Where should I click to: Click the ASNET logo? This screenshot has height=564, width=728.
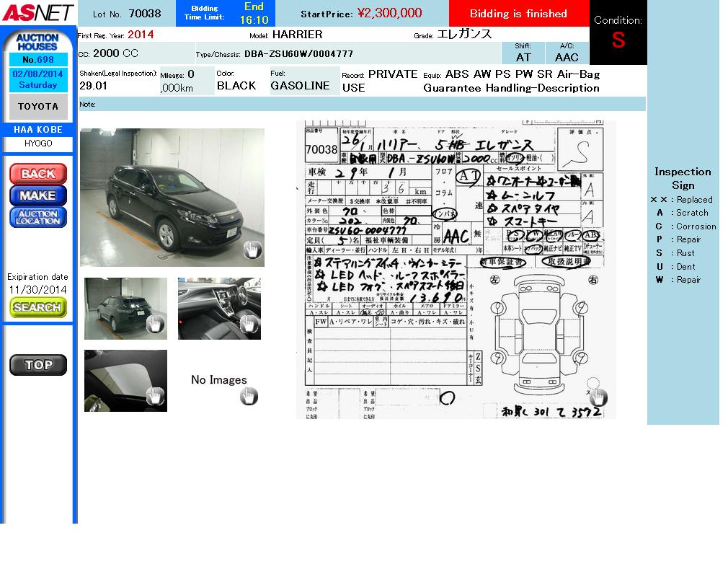click(37, 12)
